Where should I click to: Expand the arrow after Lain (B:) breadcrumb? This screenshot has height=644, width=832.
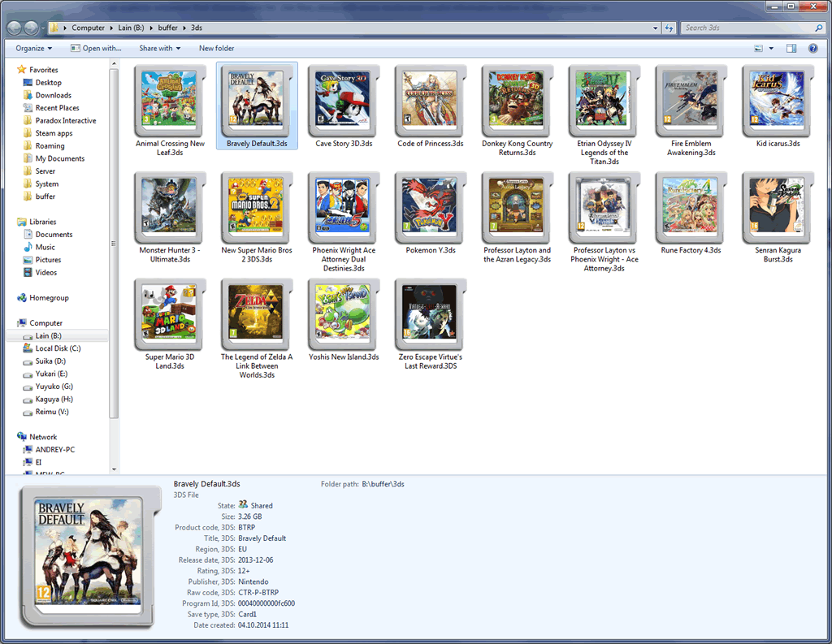[x=150, y=28]
